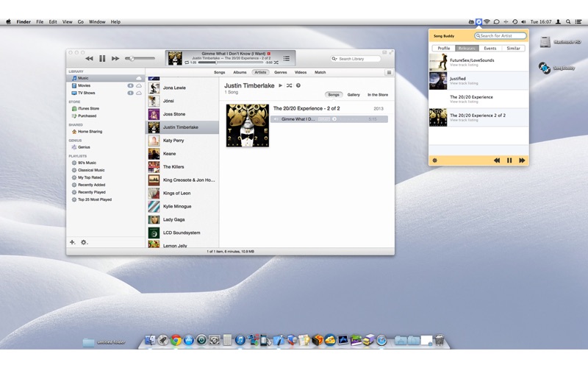
Task: Open Google Chrome from the Dock
Action: (176, 340)
